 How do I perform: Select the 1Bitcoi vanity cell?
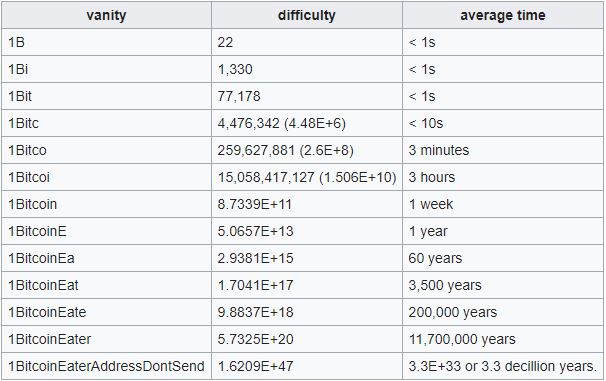point(106,177)
